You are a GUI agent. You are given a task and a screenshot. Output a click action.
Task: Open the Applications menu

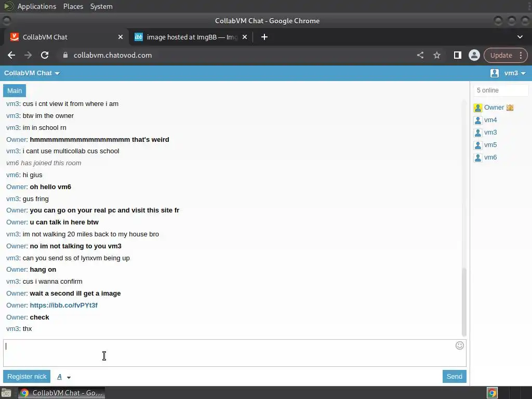(37, 6)
